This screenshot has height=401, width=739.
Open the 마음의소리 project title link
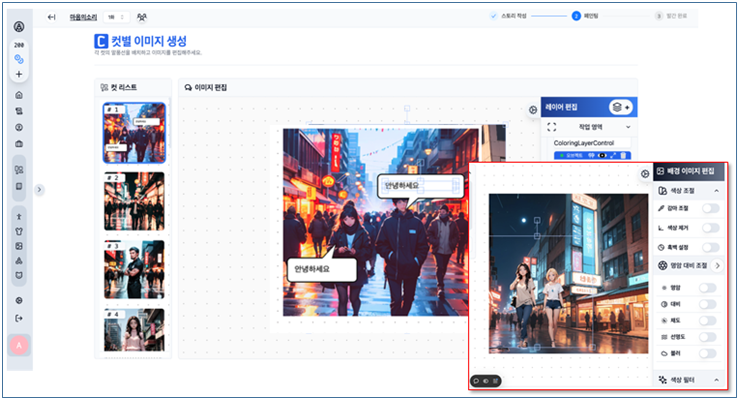(83, 17)
